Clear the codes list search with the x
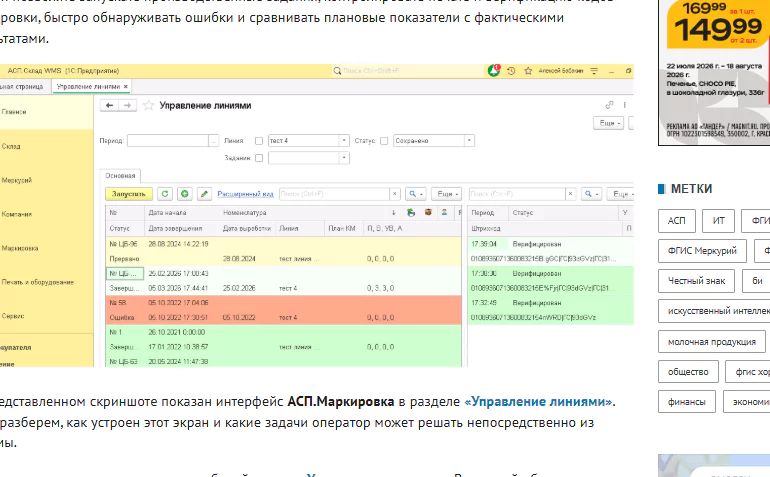This screenshot has height=477, width=770. click(570, 194)
